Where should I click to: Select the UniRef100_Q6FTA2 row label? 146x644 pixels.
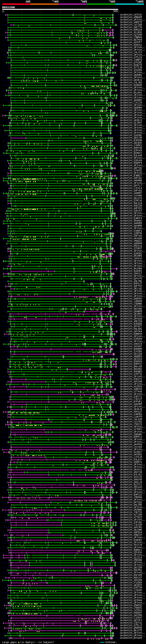point(131,168)
